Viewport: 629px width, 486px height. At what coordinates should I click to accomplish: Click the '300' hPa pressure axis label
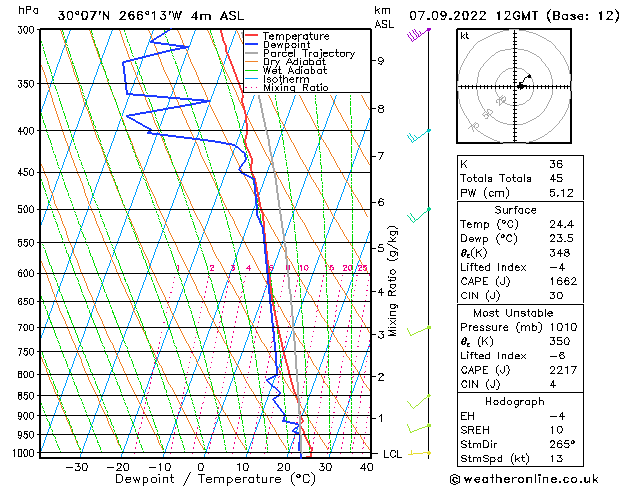[26, 30]
